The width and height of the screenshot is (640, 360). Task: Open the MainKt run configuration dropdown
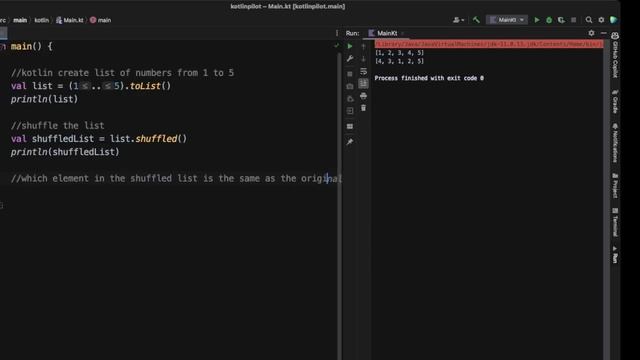tap(507, 20)
